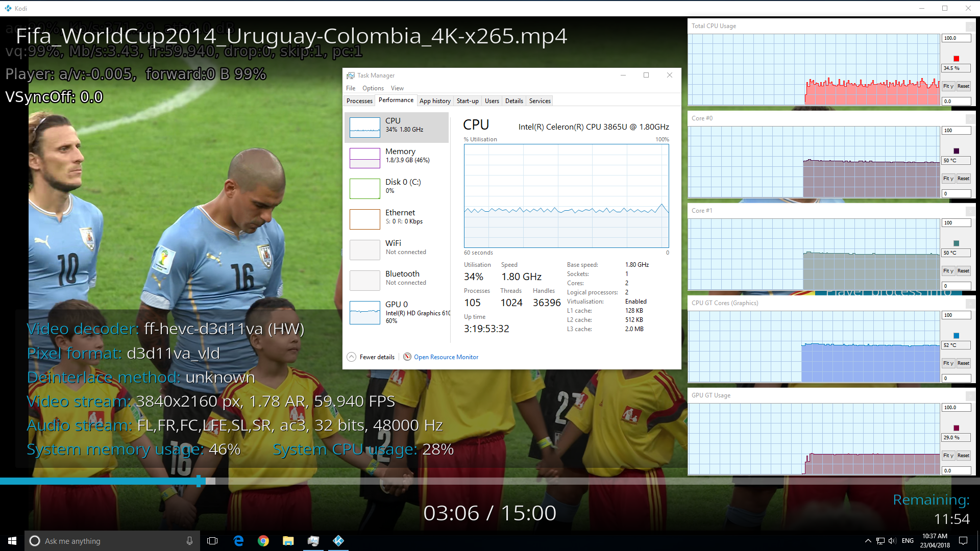Select the CPU performance graph thumbnail
Viewport: 980px width, 551px height.
click(x=364, y=128)
